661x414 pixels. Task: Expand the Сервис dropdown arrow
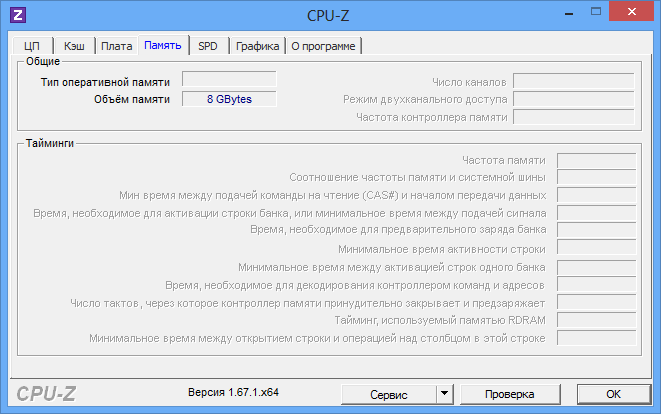click(x=445, y=394)
